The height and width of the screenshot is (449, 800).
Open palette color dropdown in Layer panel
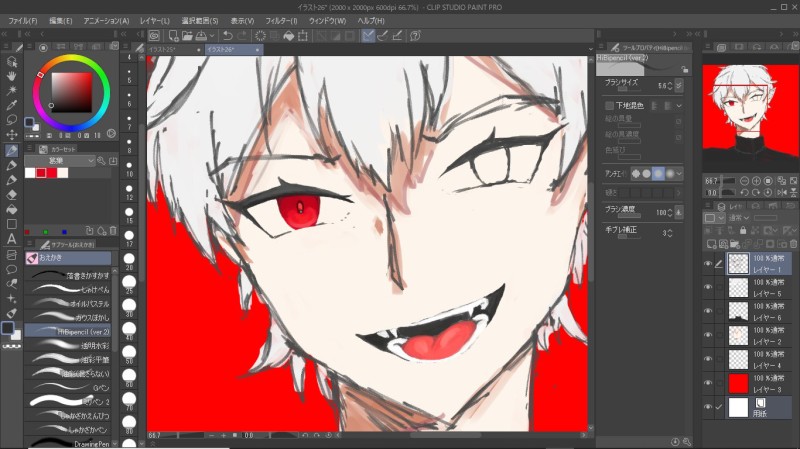[713, 218]
